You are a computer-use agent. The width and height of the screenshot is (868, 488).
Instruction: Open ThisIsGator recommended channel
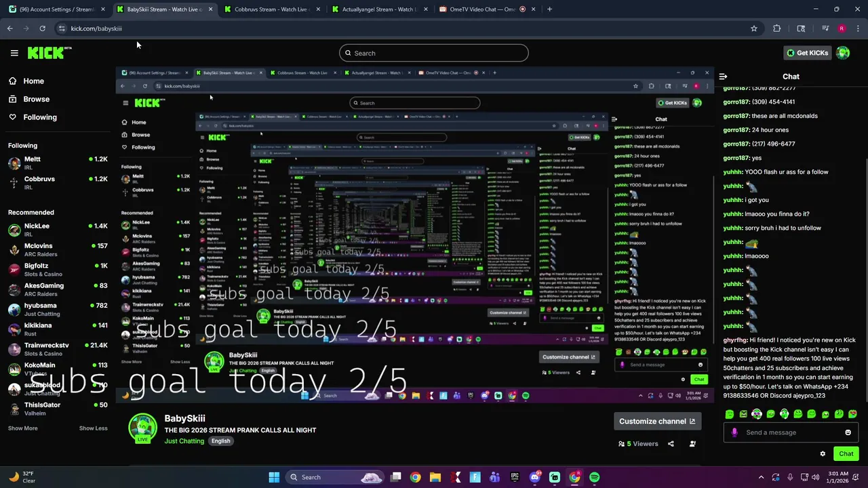(x=58, y=408)
